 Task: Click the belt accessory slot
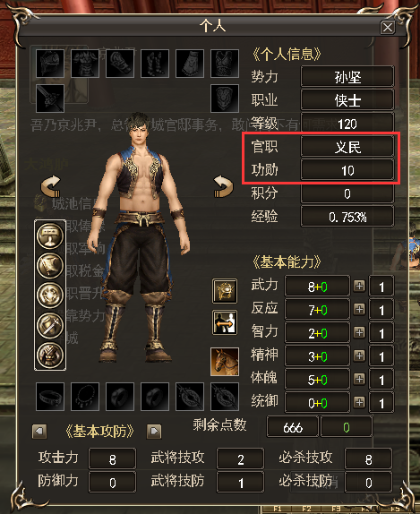(50, 397)
